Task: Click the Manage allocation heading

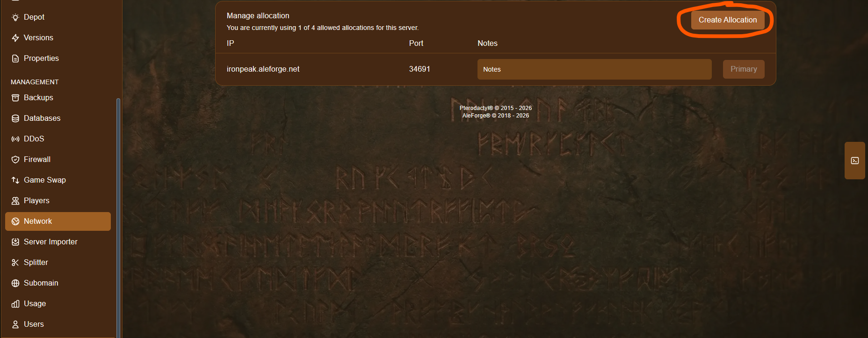Action: (x=258, y=15)
